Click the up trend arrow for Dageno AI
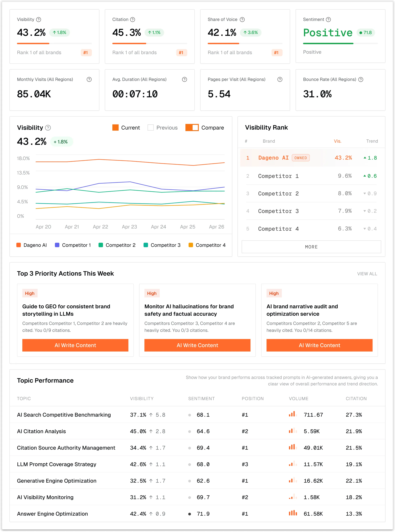 [365, 158]
